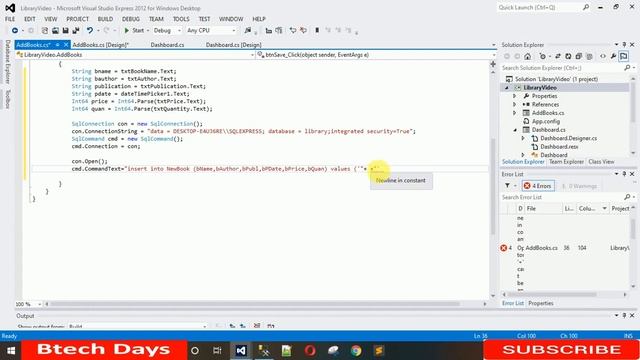Click Search Error List magnifier icon
The height and width of the screenshot is (360, 640).
(627, 197)
